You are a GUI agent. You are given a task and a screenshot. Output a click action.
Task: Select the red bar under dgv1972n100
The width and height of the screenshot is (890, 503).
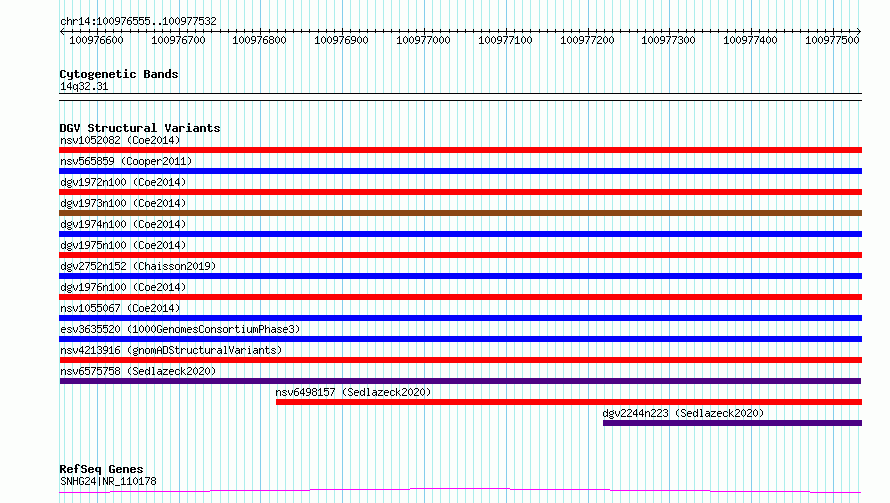(x=460, y=192)
